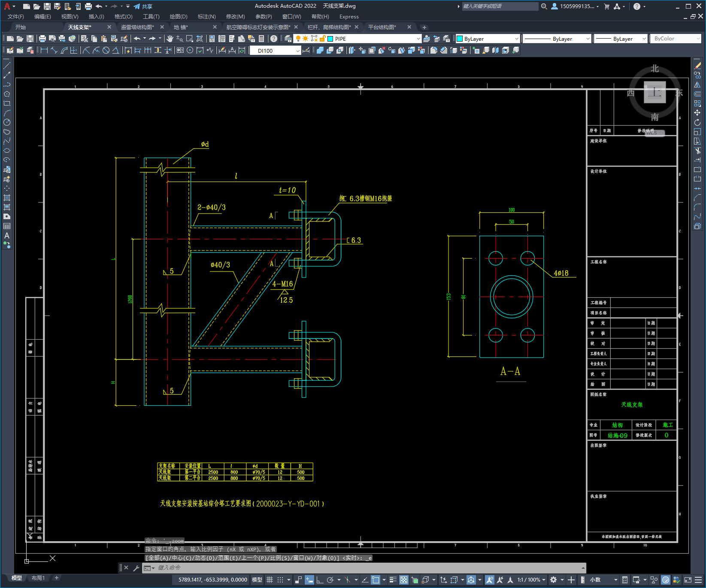Select the Circle draw tool

pos(7,123)
